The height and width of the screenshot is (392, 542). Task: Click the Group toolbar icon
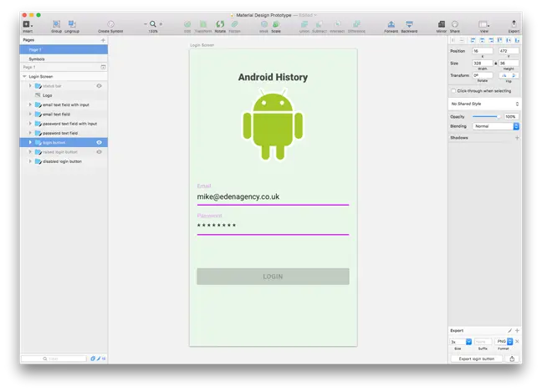(x=56, y=24)
